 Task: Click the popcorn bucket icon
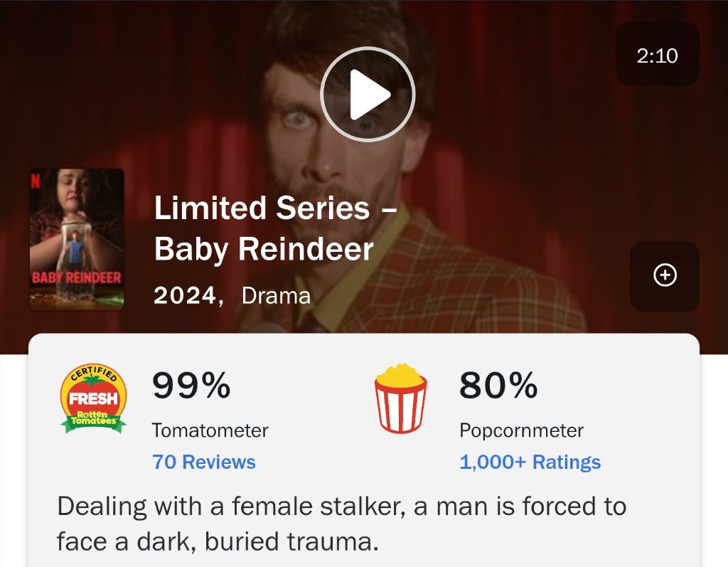coord(401,398)
